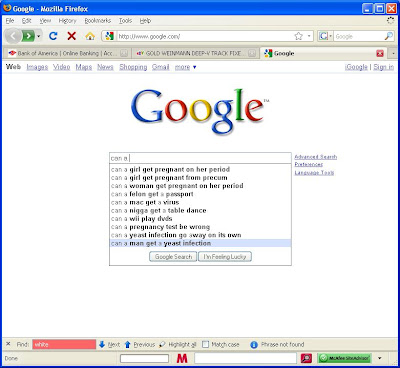
Task: Open the View menu
Action: (x=45, y=21)
